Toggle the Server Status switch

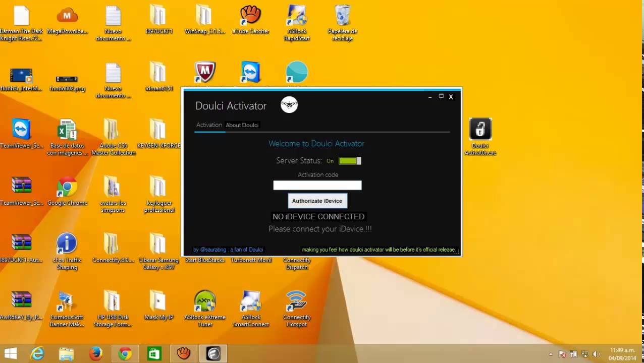350,161
